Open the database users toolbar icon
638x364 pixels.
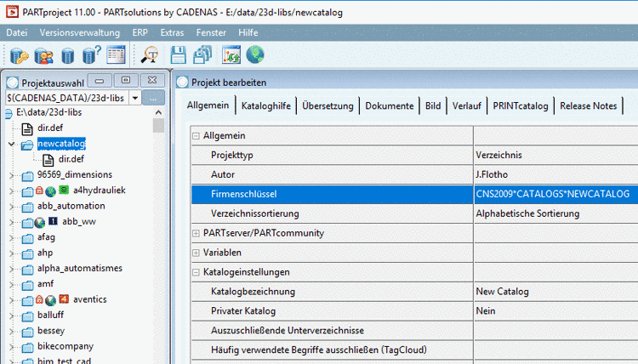pyautogui.click(x=43, y=55)
